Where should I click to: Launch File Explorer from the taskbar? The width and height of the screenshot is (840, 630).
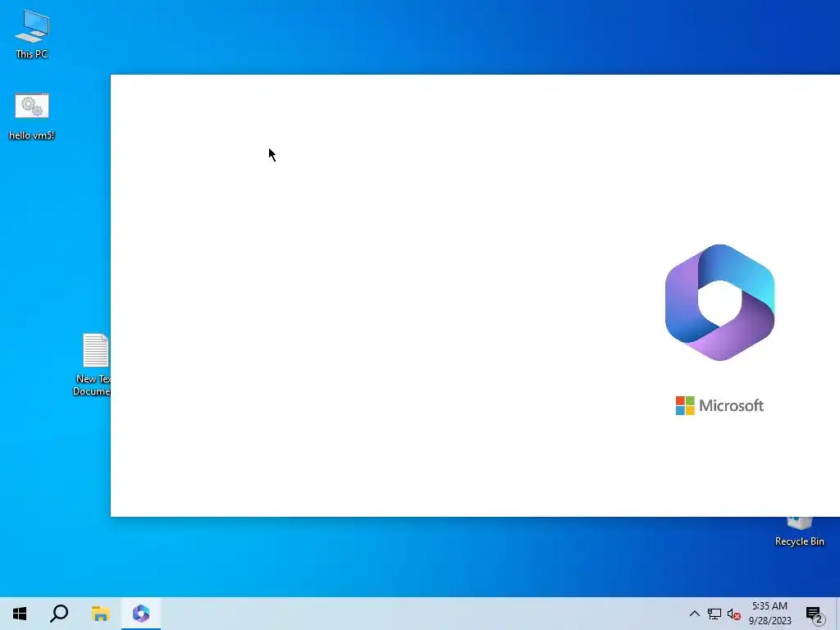tap(100, 614)
